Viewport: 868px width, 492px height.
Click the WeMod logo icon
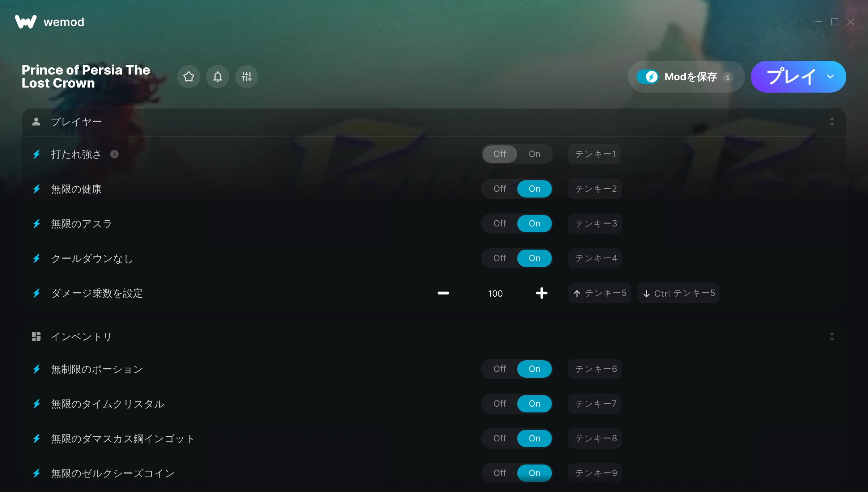26,22
